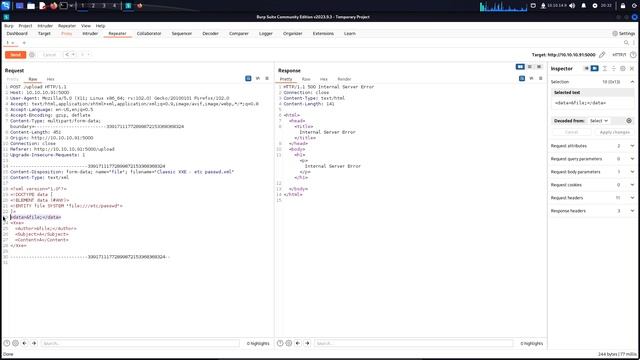The height and width of the screenshot is (360, 640).
Task: Collapse all Inspector sections
Action: (613, 69)
